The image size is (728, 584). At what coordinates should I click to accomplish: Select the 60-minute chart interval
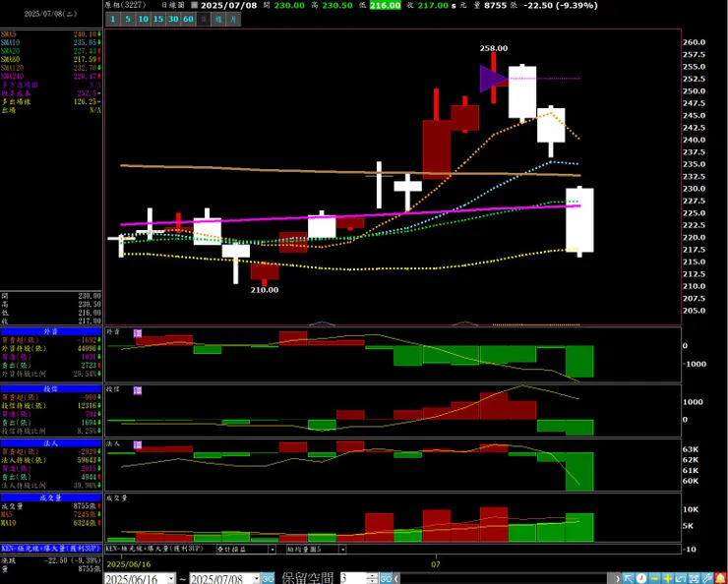[188, 20]
